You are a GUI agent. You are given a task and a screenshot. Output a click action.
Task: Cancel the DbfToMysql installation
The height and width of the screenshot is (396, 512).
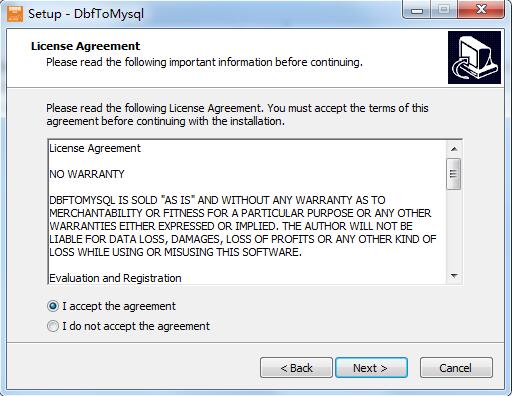(456, 368)
